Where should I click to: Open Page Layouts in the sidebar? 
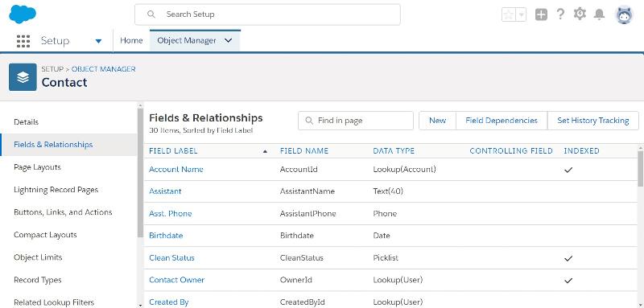point(37,167)
